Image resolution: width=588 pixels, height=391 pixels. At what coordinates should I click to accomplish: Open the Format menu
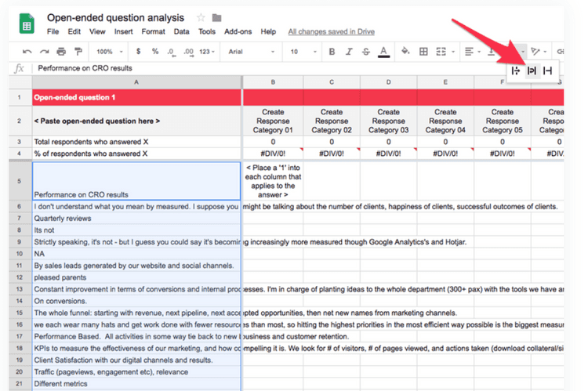tap(153, 32)
